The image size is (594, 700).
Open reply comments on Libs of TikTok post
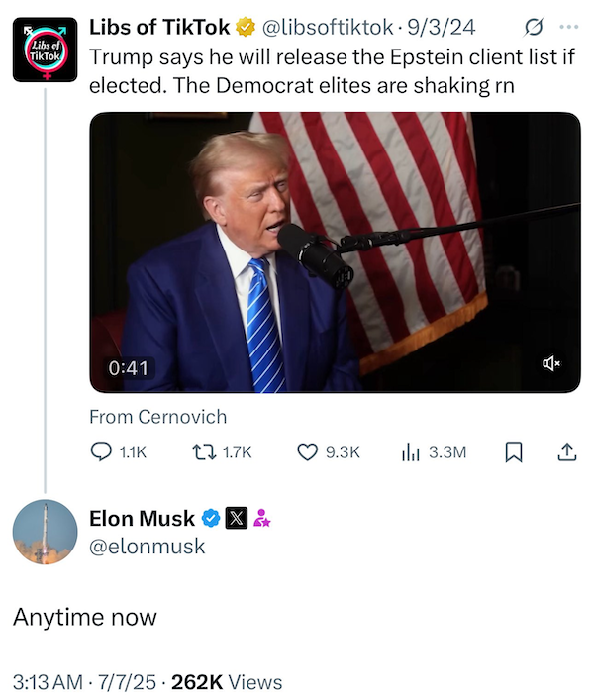118,451
